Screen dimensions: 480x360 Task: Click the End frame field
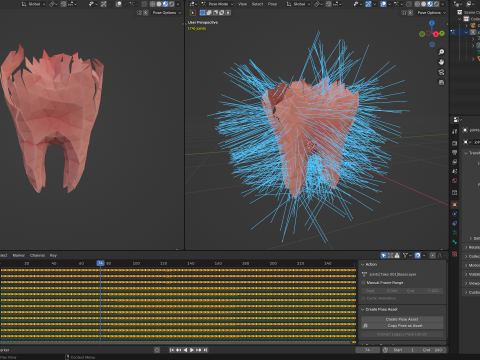pos(432,350)
